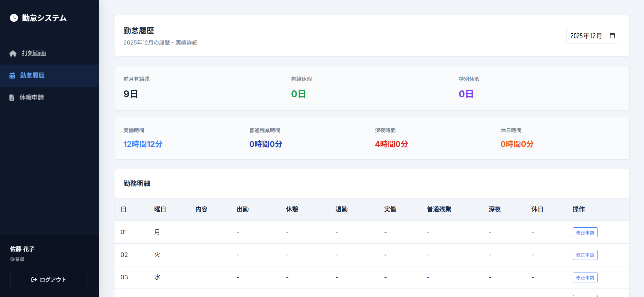Image resolution: width=644 pixels, height=297 pixels.
Task: Click the 2025年12月 month input field
Action: (x=586, y=36)
